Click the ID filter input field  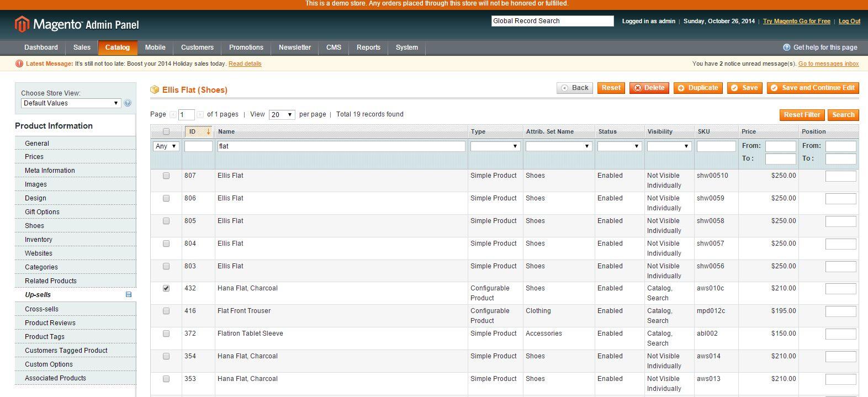[x=198, y=146]
